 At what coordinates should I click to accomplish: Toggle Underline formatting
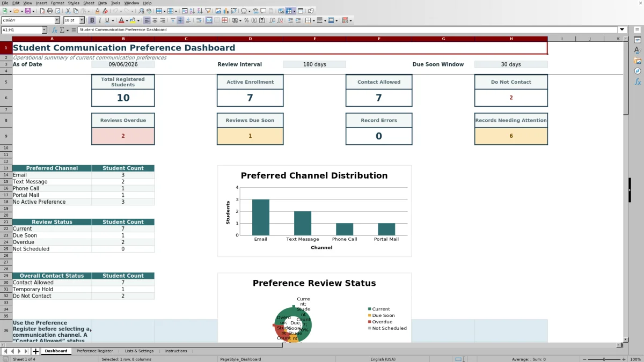click(x=107, y=20)
